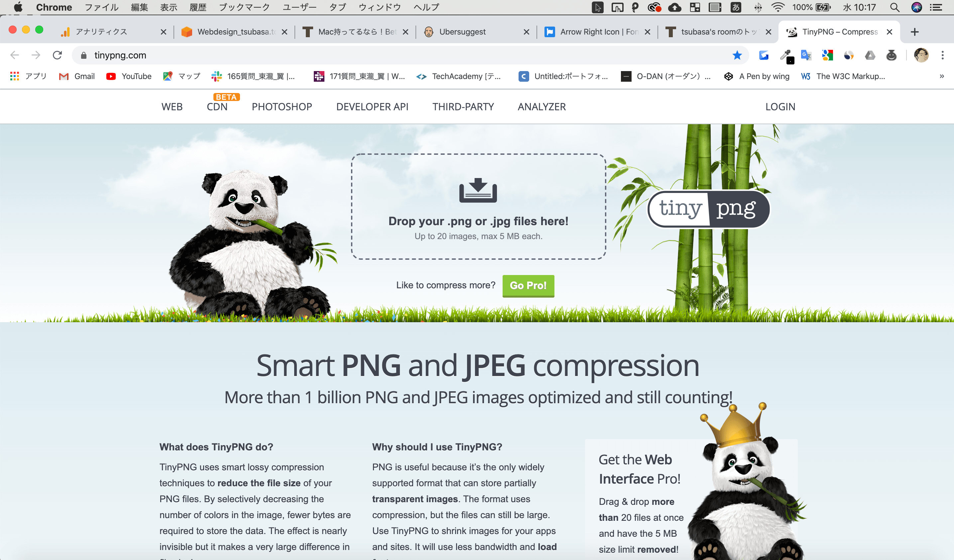Click the LOGIN link
Viewport: 954px width, 560px height.
pyautogui.click(x=780, y=107)
